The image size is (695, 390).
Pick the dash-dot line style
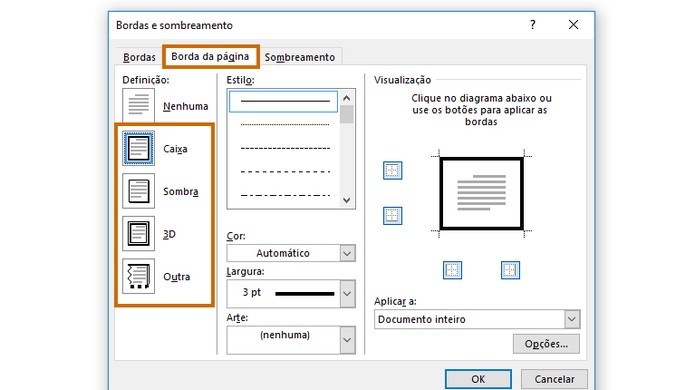[285, 195]
